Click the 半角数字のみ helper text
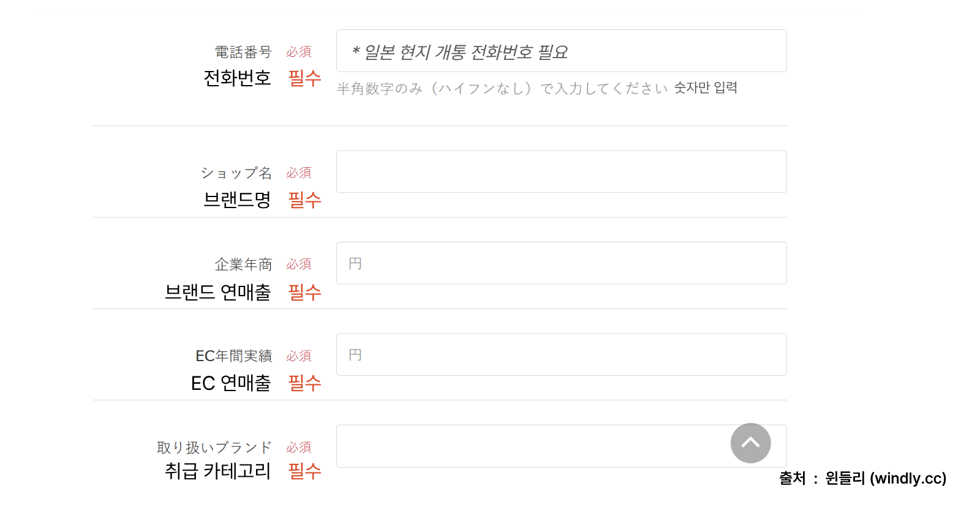980x508 pixels. click(x=499, y=87)
